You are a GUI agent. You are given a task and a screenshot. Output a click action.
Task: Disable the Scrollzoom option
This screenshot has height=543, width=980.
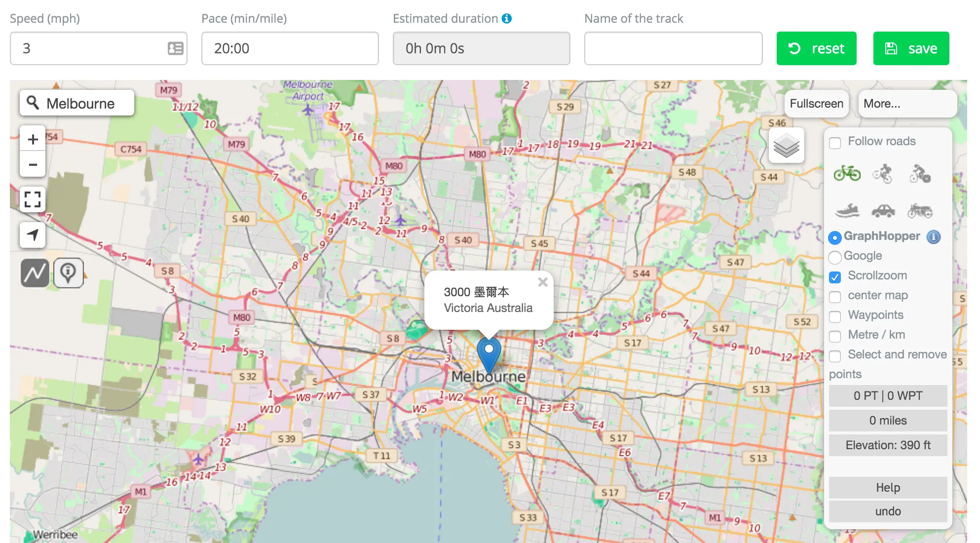835,277
